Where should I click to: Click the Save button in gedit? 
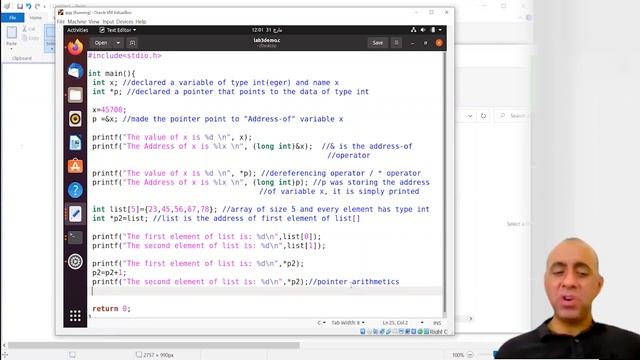(378, 42)
